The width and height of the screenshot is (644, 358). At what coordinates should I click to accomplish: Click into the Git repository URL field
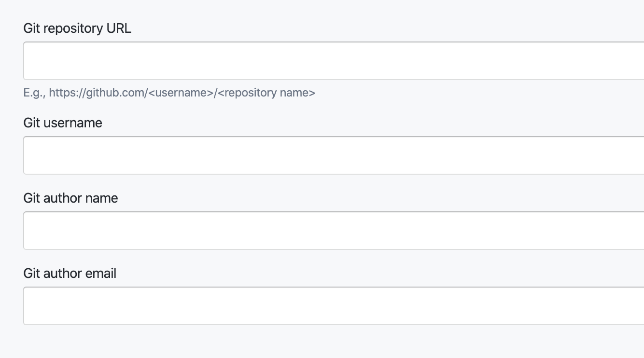point(334,61)
